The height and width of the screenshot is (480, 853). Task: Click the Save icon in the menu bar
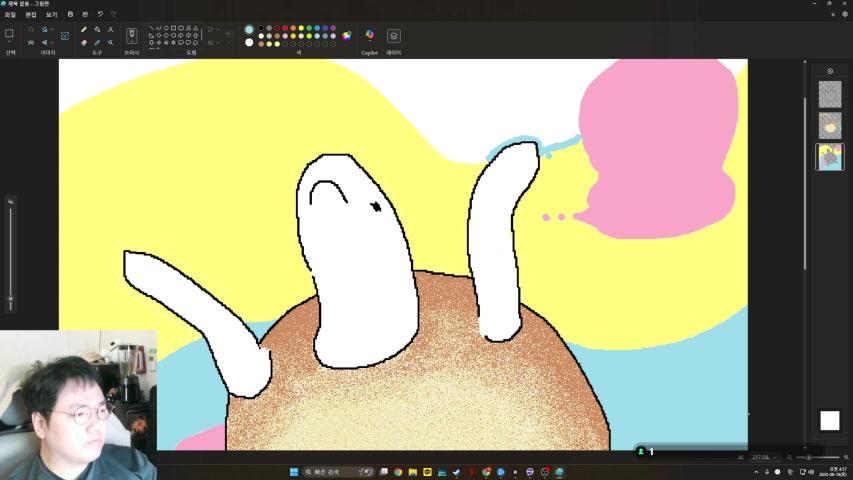70,14
